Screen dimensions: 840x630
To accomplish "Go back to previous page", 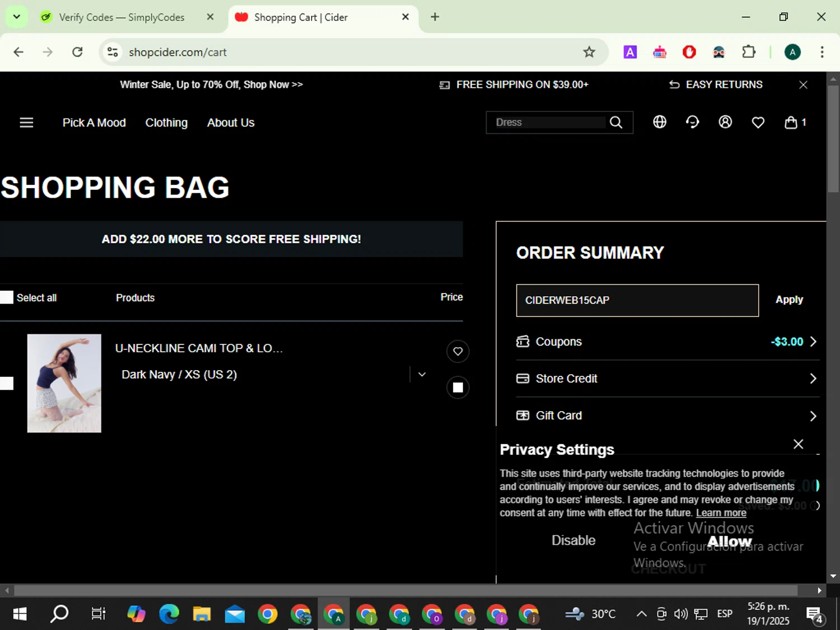I will point(18,52).
